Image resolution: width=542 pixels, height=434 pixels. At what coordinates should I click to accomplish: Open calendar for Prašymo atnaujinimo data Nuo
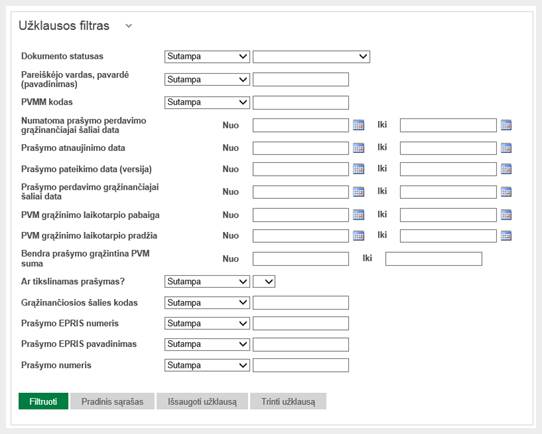358,148
